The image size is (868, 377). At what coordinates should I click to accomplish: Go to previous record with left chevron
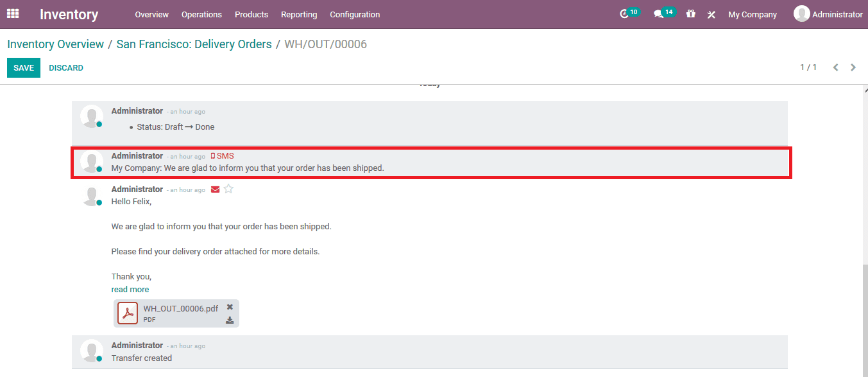[835, 67]
